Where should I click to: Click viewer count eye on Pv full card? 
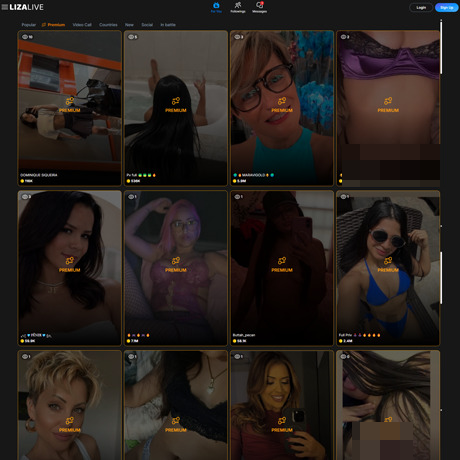click(x=131, y=37)
